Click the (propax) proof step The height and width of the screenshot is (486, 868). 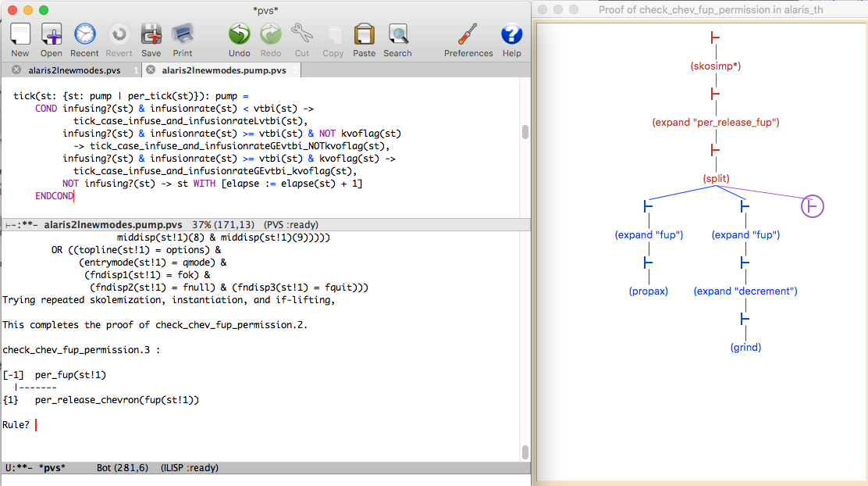[x=649, y=291]
